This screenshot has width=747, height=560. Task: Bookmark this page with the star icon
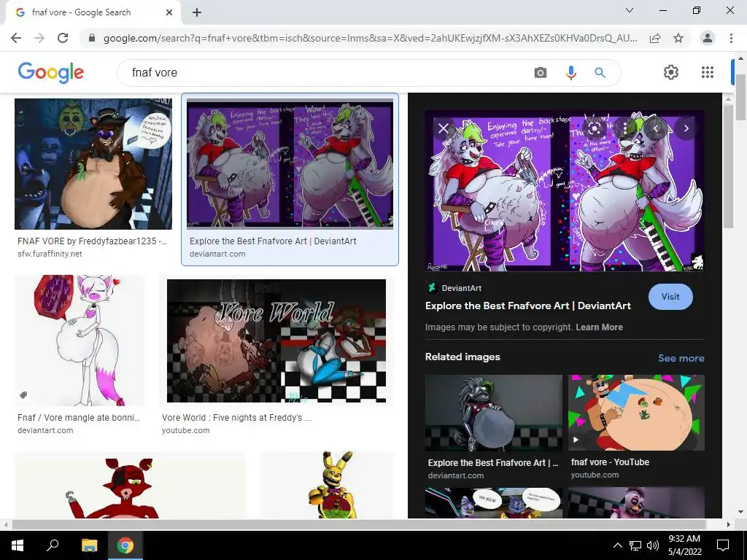pyautogui.click(x=678, y=38)
